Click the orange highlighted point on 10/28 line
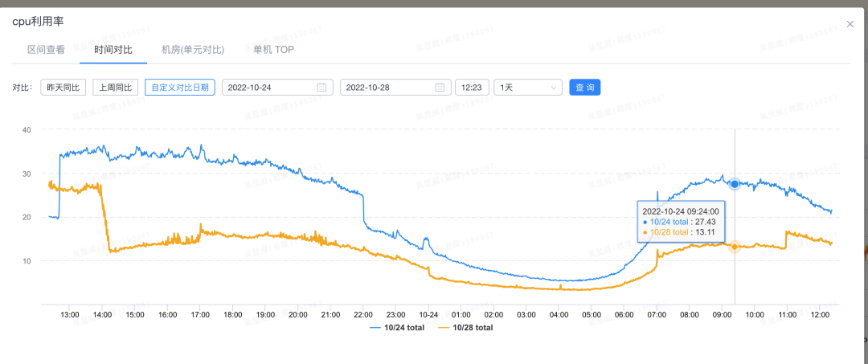The width and height of the screenshot is (868, 364). [735, 246]
